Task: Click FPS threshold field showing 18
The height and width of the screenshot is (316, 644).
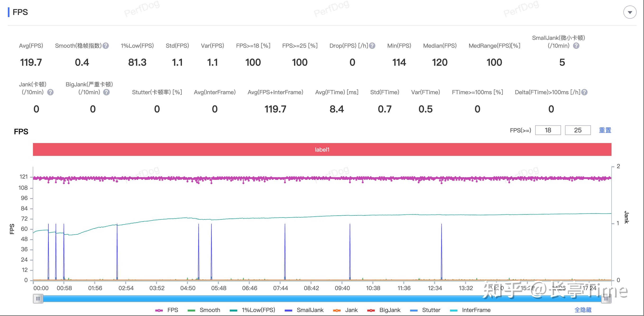Action: point(548,130)
